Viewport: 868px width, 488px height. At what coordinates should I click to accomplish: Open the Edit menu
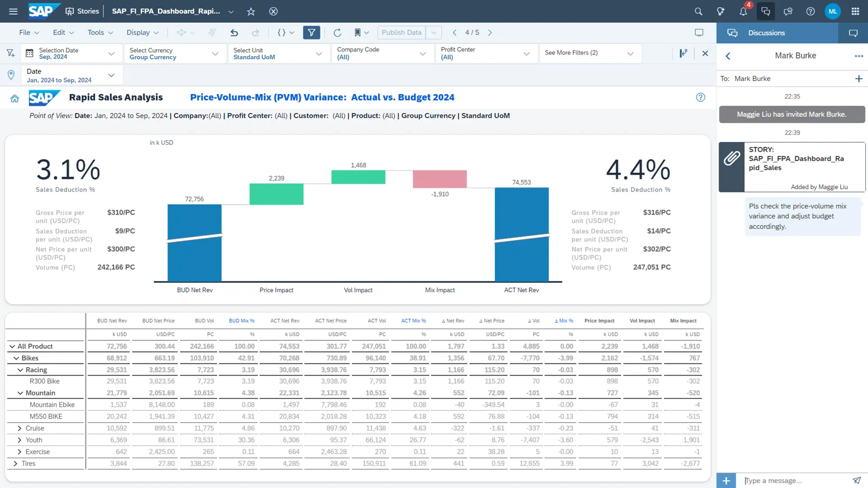pos(63,33)
